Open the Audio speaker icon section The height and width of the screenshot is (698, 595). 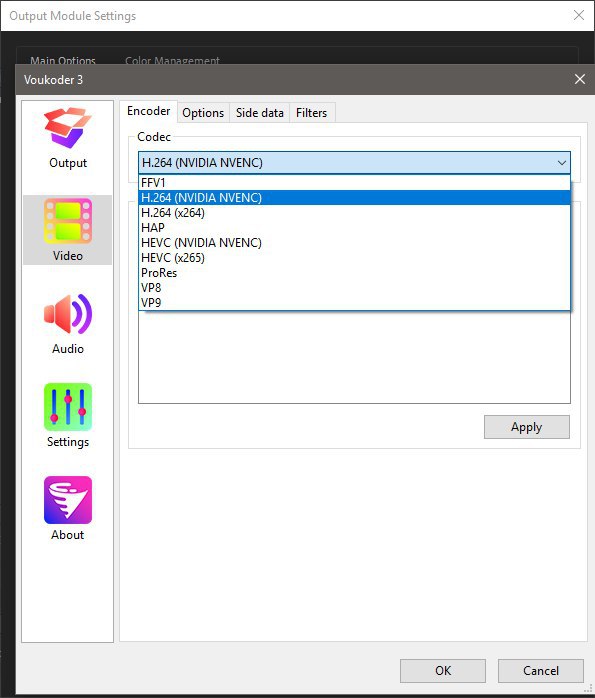(x=68, y=314)
